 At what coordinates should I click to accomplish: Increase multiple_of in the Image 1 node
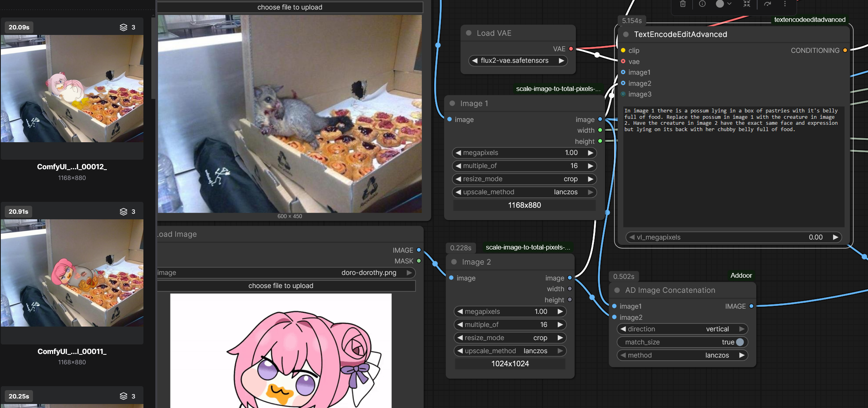[591, 166]
